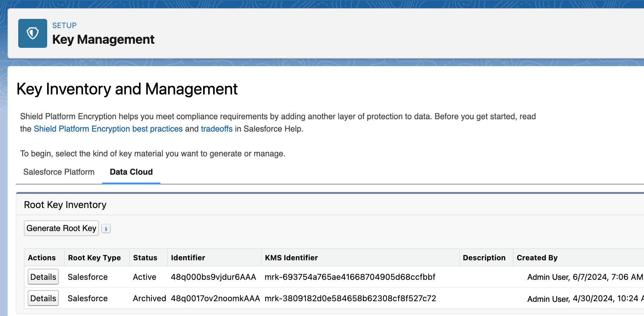
Task: Click the Key Management page title
Action: click(103, 40)
